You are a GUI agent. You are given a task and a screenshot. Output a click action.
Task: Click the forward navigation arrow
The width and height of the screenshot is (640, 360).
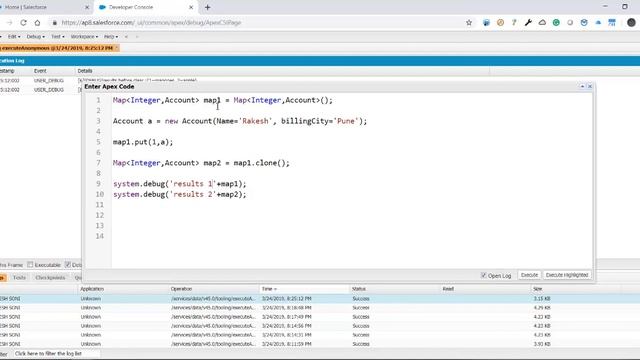pyautogui.click(x=9, y=23)
